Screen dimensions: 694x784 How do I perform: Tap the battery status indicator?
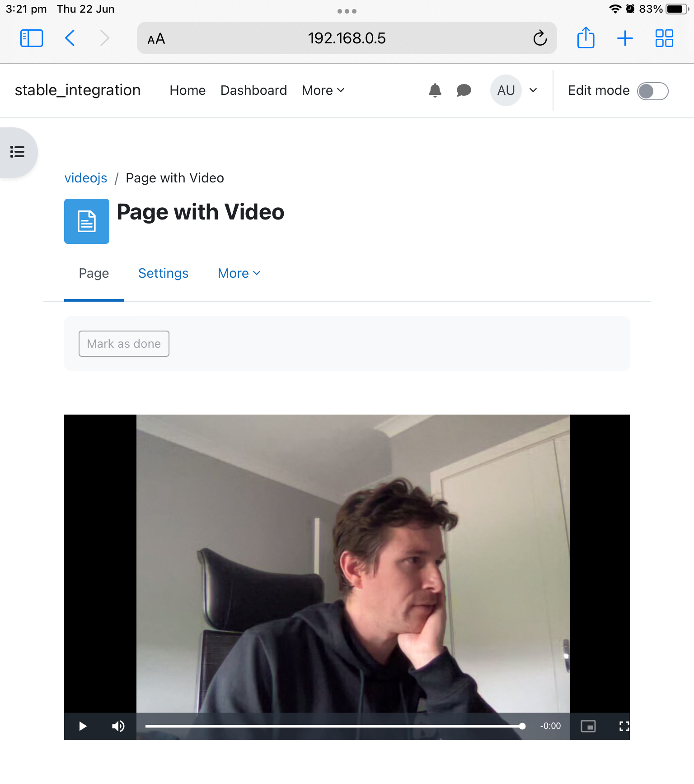677,9
